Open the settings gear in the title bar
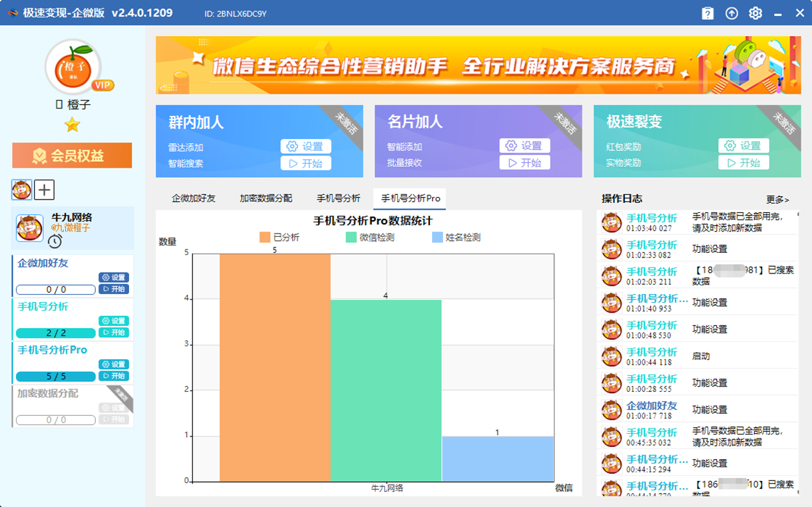The image size is (812, 507). click(755, 12)
